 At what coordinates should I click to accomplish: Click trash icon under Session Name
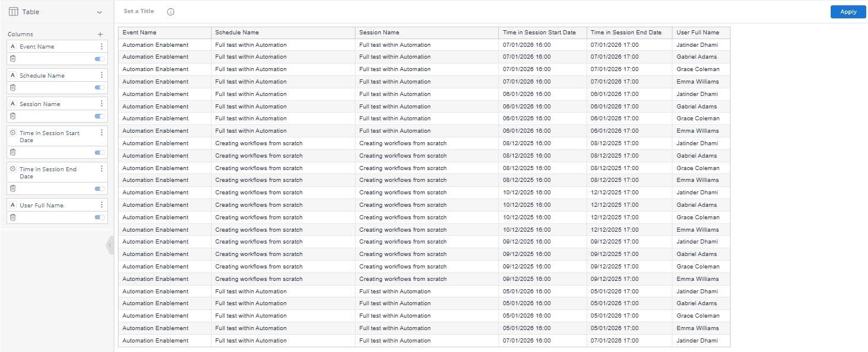(13, 116)
